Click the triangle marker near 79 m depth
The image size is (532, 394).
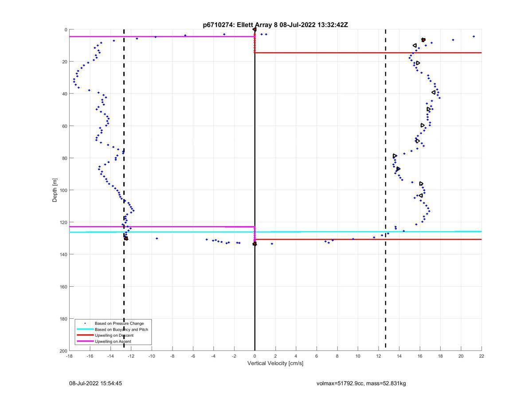(395, 156)
